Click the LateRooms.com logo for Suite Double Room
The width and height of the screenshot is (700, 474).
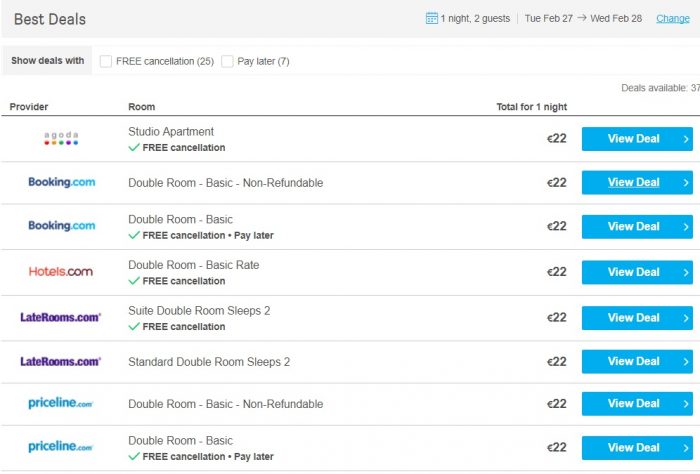coord(61,317)
